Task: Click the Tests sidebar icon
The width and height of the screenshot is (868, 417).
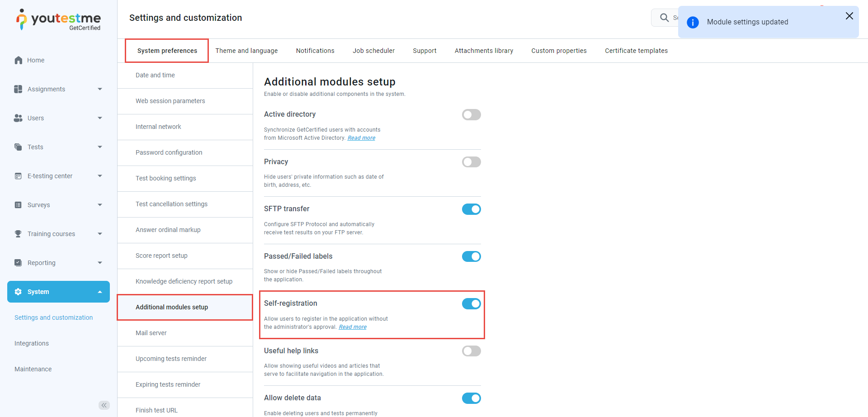Action: click(x=18, y=147)
